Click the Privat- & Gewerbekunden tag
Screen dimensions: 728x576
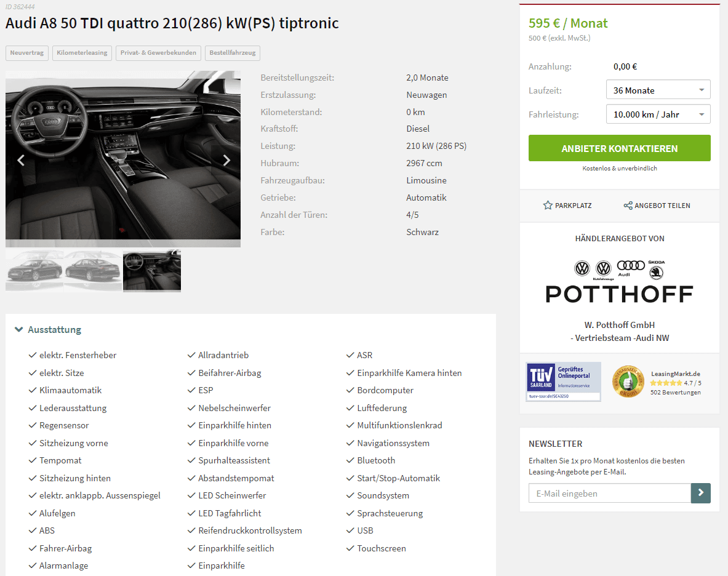tap(158, 53)
